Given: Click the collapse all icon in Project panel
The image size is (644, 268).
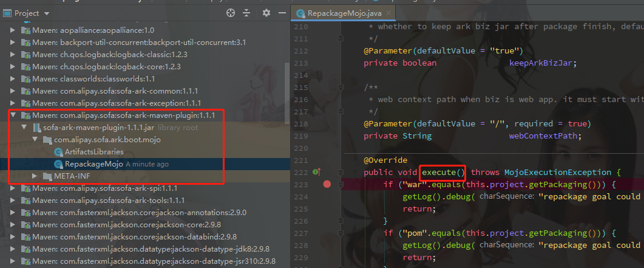Looking at the screenshot, I should point(246,13).
